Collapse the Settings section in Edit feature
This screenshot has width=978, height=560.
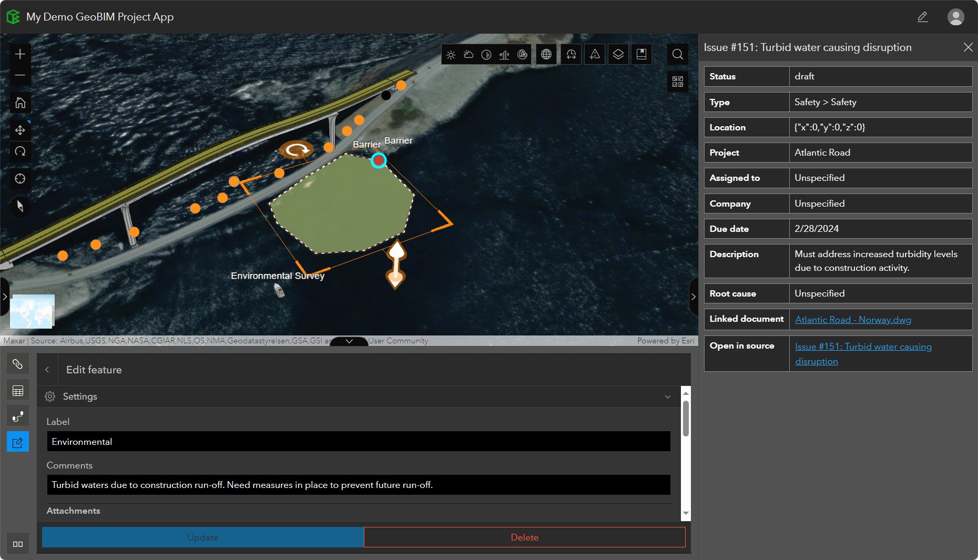point(667,396)
